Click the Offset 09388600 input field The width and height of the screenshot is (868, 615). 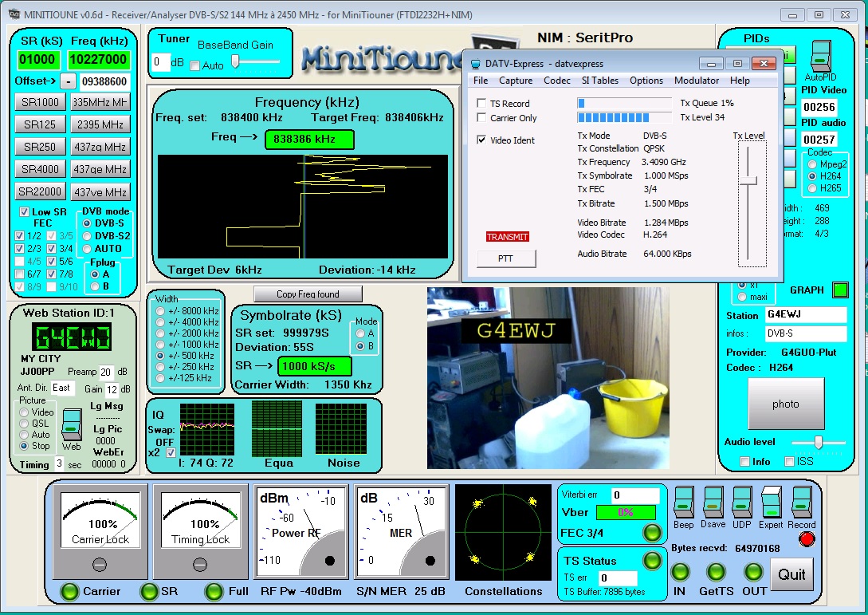click(104, 81)
